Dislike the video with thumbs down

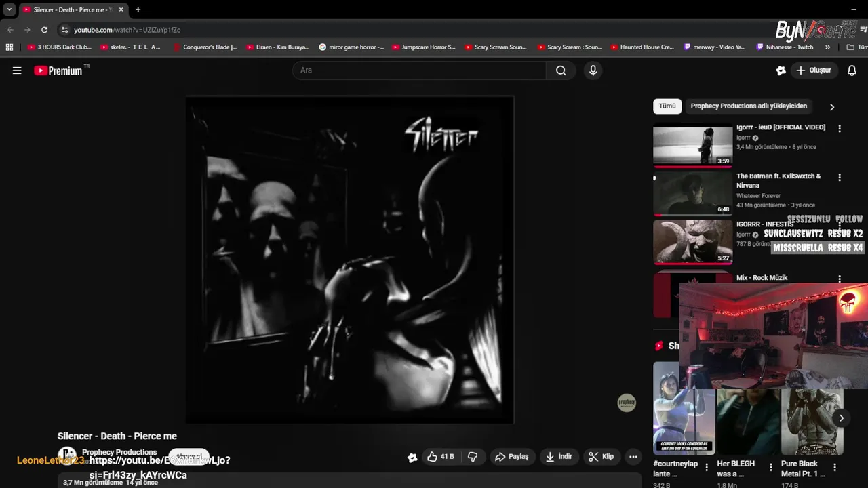(x=473, y=457)
